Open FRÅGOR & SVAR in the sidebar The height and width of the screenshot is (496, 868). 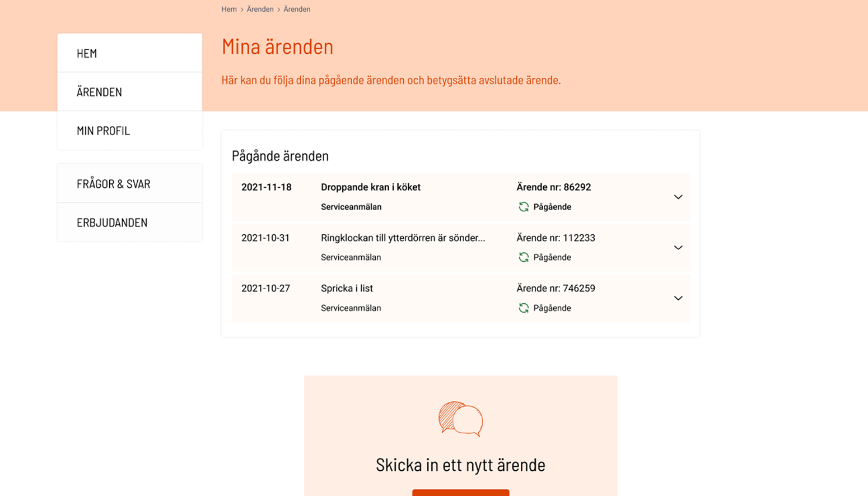click(129, 184)
